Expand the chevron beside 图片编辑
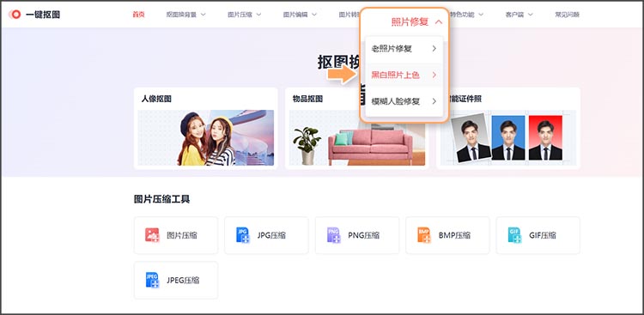 tap(314, 15)
